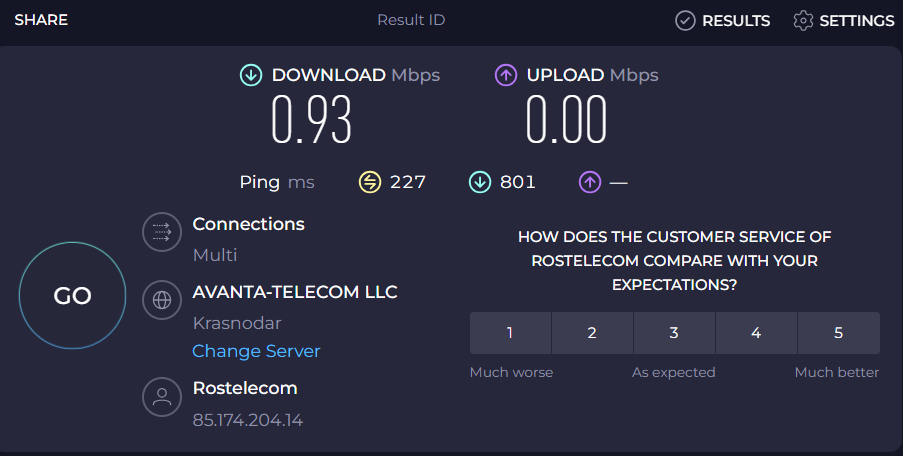This screenshot has width=903, height=456.
Task: Pick rating 5, much better
Action: tap(838, 333)
